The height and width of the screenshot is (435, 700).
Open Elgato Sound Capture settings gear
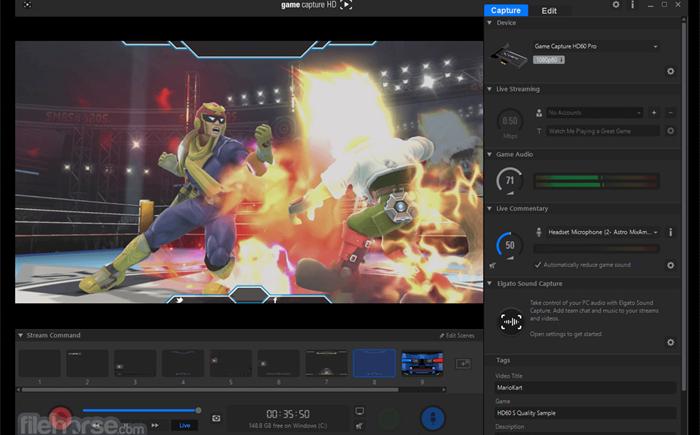pyautogui.click(x=671, y=342)
